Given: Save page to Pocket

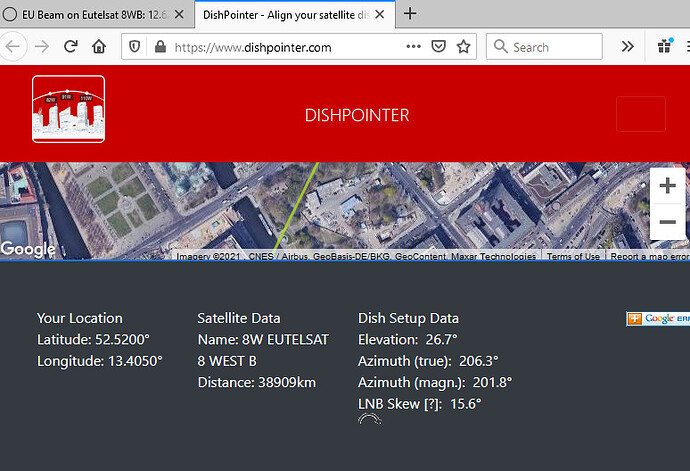Looking at the screenshot, I should [439, 46].
